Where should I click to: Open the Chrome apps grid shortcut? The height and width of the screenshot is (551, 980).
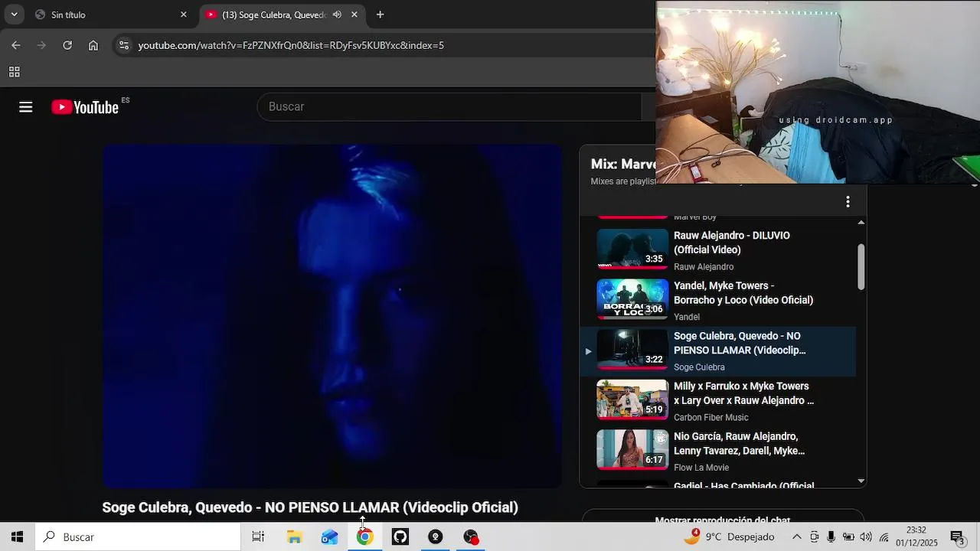point(14,72)
